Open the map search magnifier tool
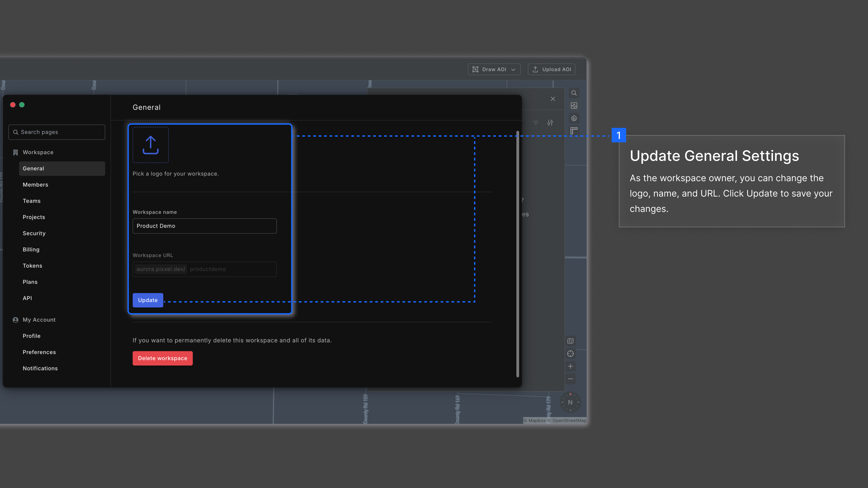Image resolution: width=868 pixels, height=488 pixels. [x=574, y=93]
